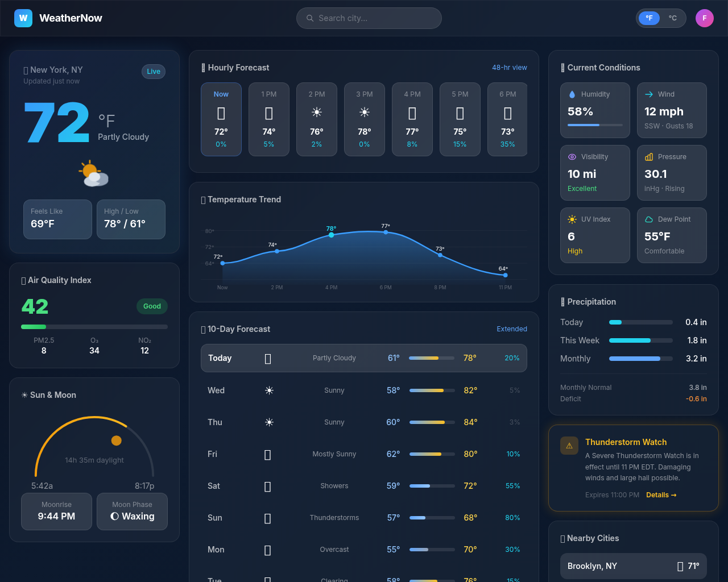Viewport: 728px width, 582px height.
Task: Click the Humidity droplet icon
Action: click(x=572, y=94)
